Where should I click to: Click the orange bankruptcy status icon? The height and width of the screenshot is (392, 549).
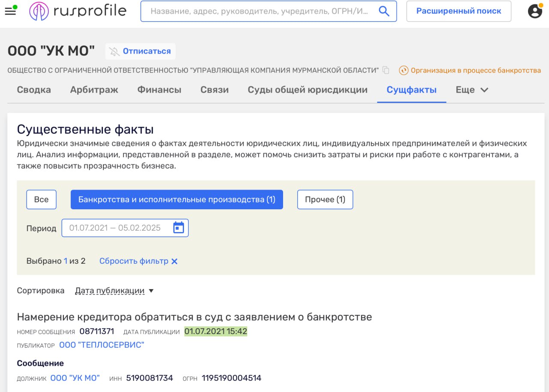403,70
